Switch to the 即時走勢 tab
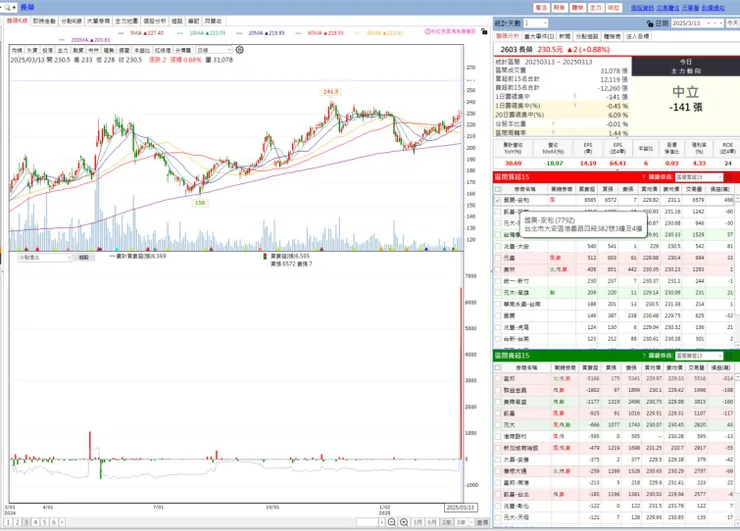This screenshot has width=740, height=531. 44,21
